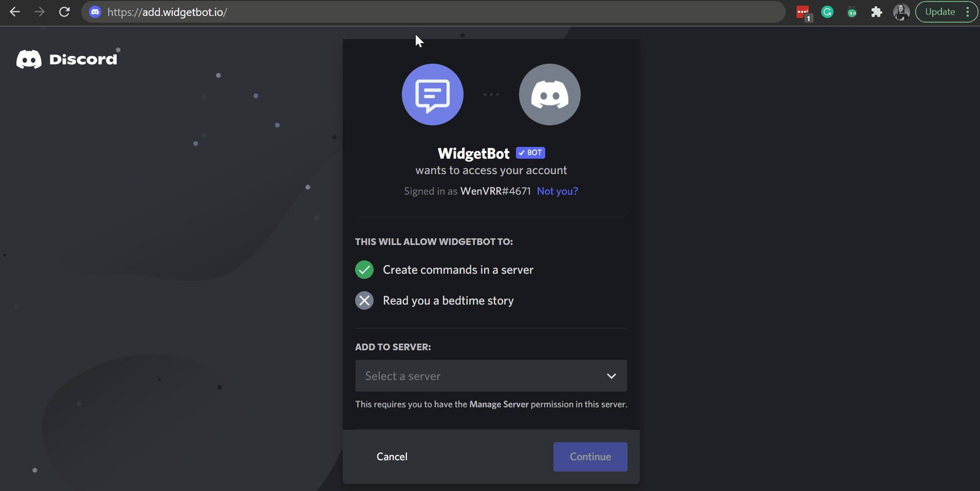The width and height of the screenshot is (980, 491).
Task: Open the green robot extension icon
Action: (852, 12)
